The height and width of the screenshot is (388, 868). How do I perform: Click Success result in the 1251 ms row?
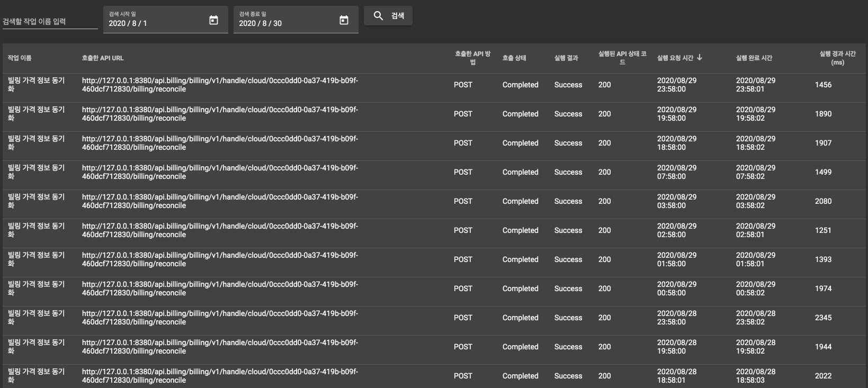[568, 230]
